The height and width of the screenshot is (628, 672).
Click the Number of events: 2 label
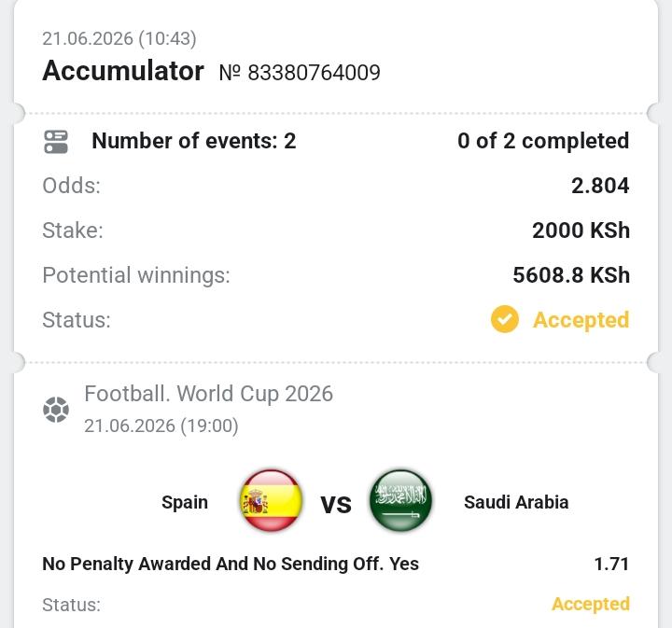(x=194, y=141)
